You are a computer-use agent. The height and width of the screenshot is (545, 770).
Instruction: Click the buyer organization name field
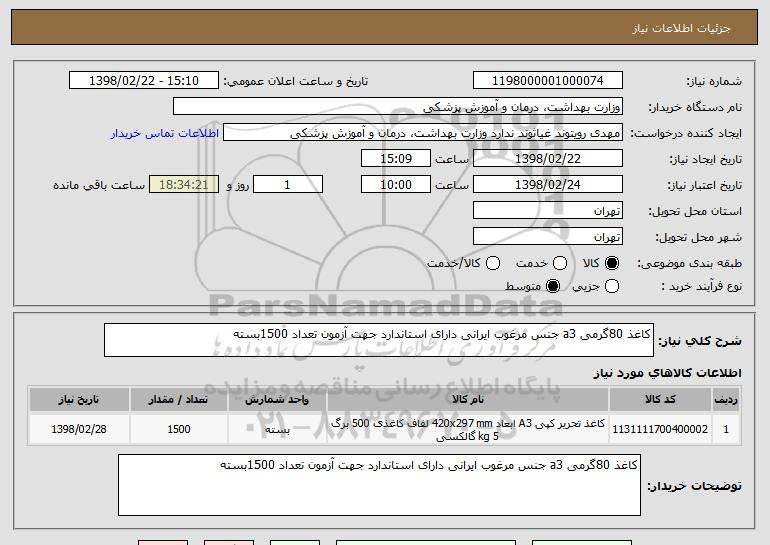(398, 107)
